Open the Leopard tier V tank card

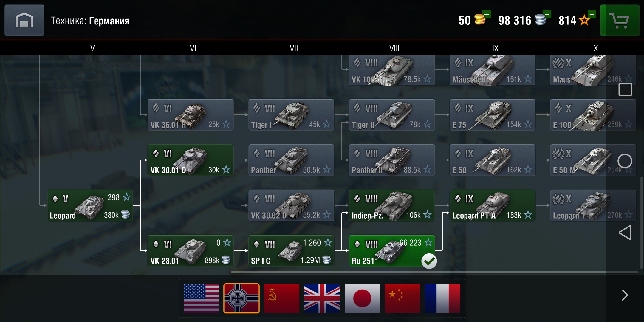point(90,205)
